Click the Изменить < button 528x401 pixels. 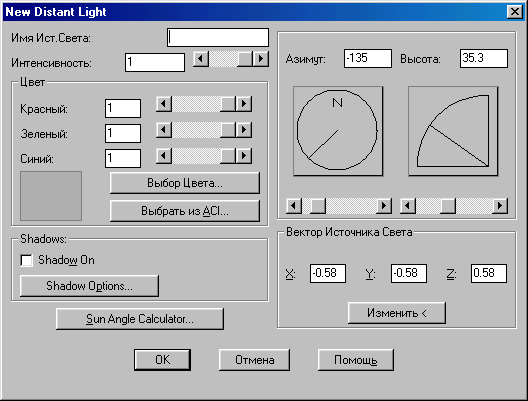(397, 313)
